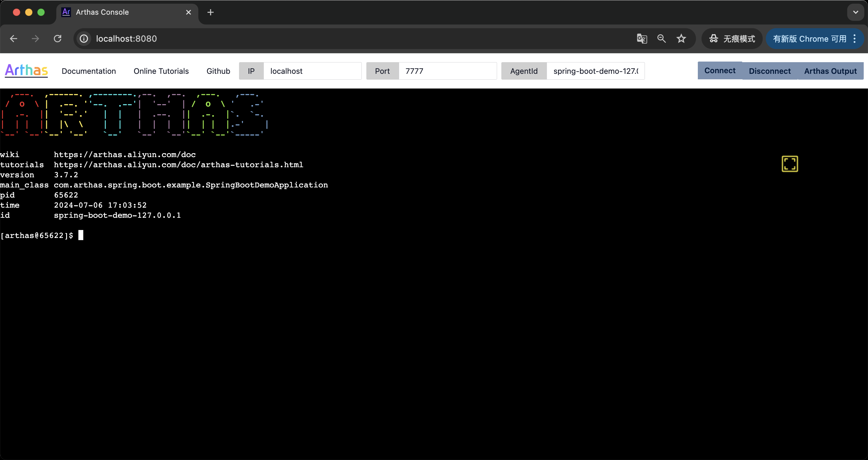Bookmark this page with the star

coord(681,39)
